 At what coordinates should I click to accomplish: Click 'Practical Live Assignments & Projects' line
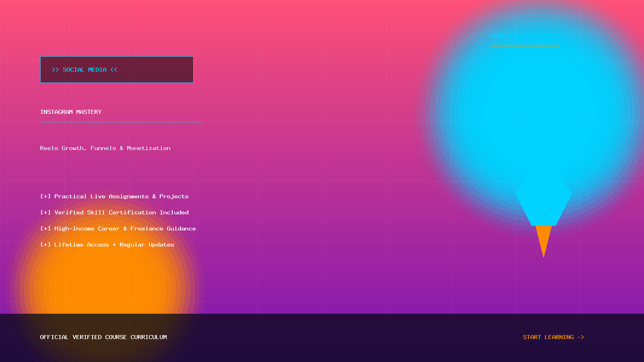[x=114, y=196]
